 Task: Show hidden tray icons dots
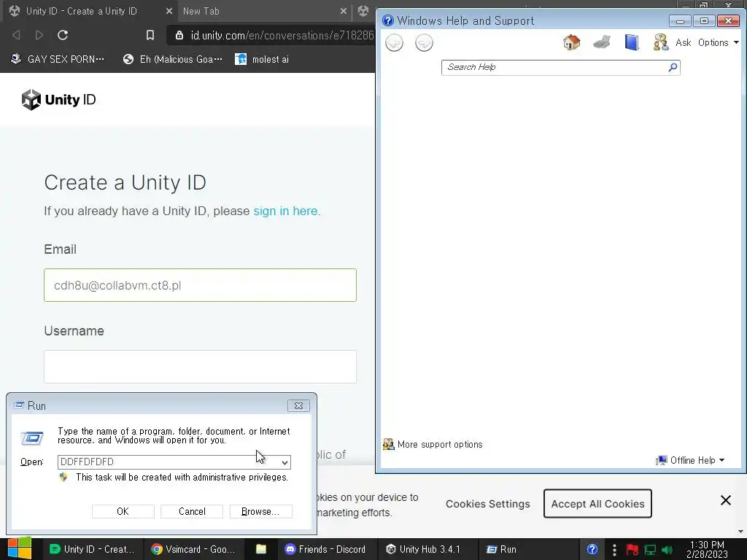[614, 550]
